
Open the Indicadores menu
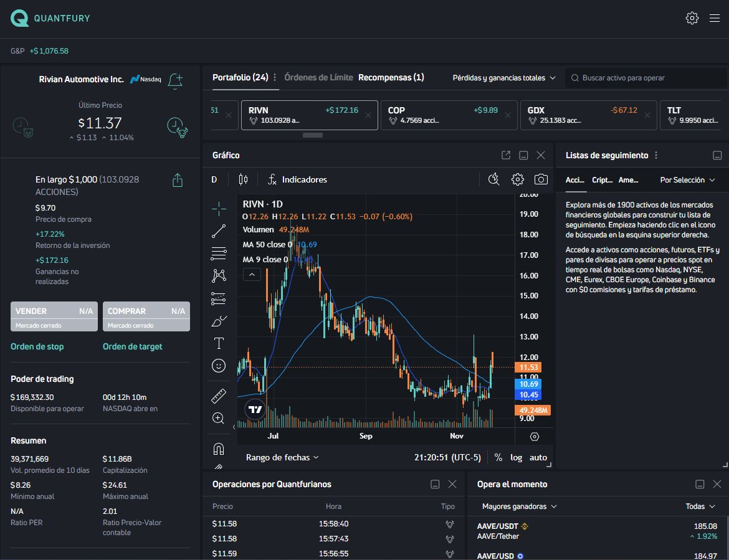tap(298, 179)
